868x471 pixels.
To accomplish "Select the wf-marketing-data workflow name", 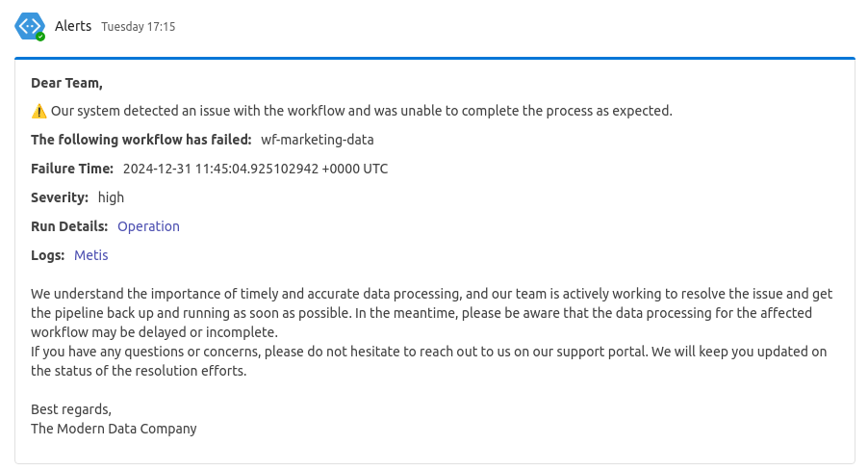I will [318, 140].
